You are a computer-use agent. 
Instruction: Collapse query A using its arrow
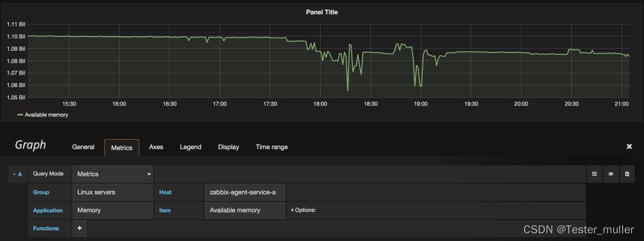[x=14, y=174]
